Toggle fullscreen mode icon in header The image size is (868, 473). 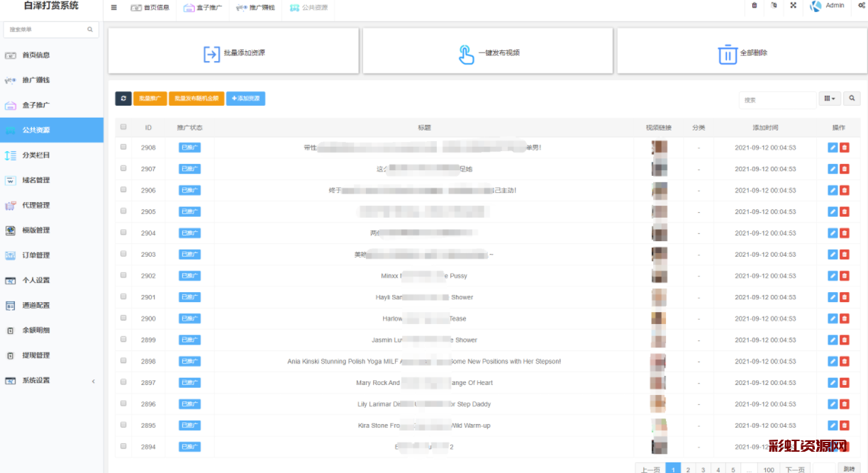[794, 6]
